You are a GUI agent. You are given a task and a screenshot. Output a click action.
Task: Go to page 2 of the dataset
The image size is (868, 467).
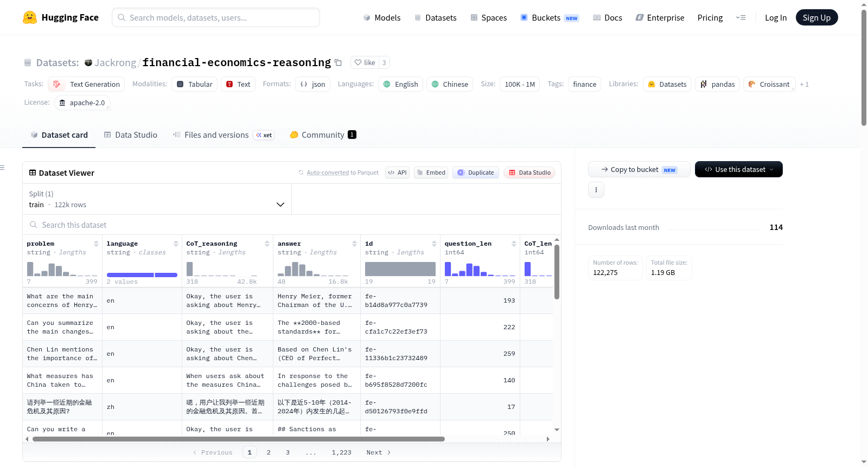coord(269,452)
